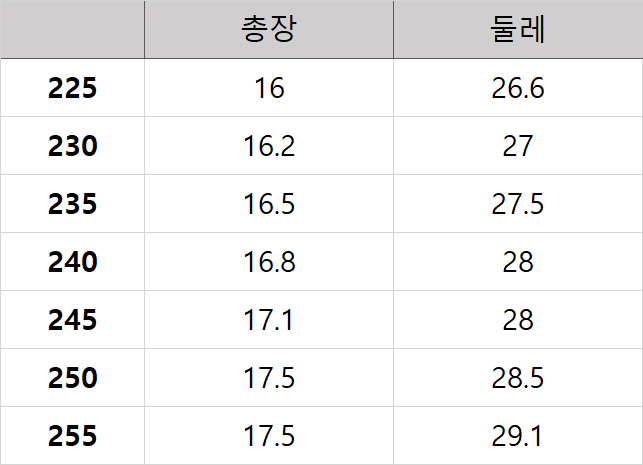The height and width of the screenshot is (465, 643).
Task: Click the 16.8 cell
Action: [269, 262]
